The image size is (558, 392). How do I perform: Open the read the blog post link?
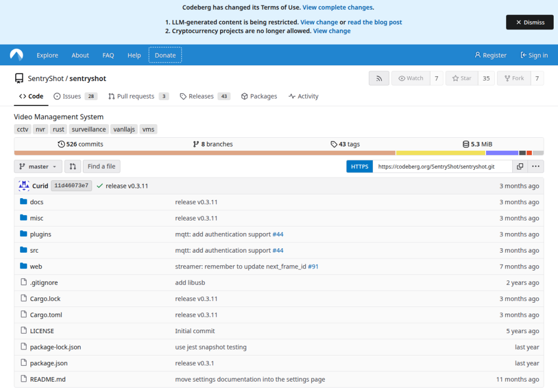375,22
